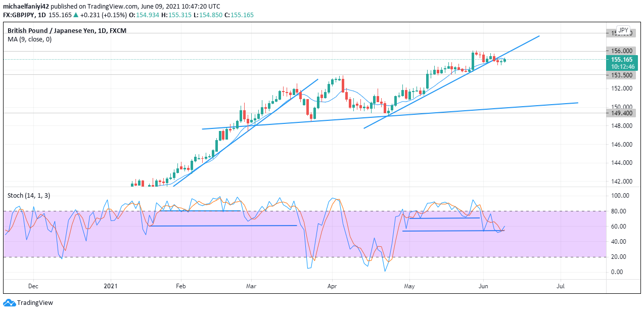Click the Dec label on time axis
Viewport: 644px width, 312px height.
pos(33,286)
